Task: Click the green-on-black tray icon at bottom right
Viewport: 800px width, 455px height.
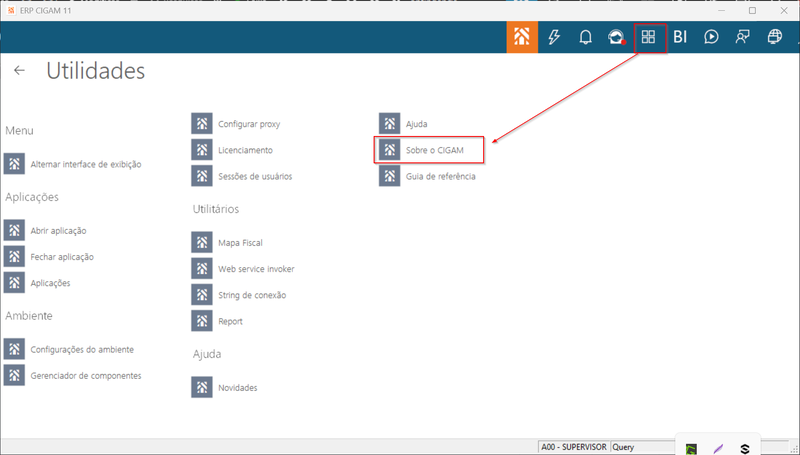Action: click(x=691, y=449)
